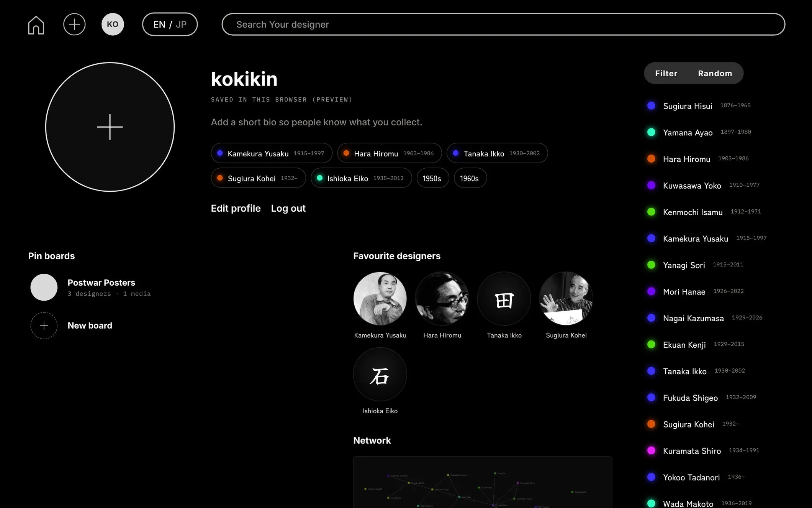The width and height of the screenshot is (812, 508).
Task: Select the Ishioka Eiko 1938–2012 tag chip
Action: click(361, 178)
